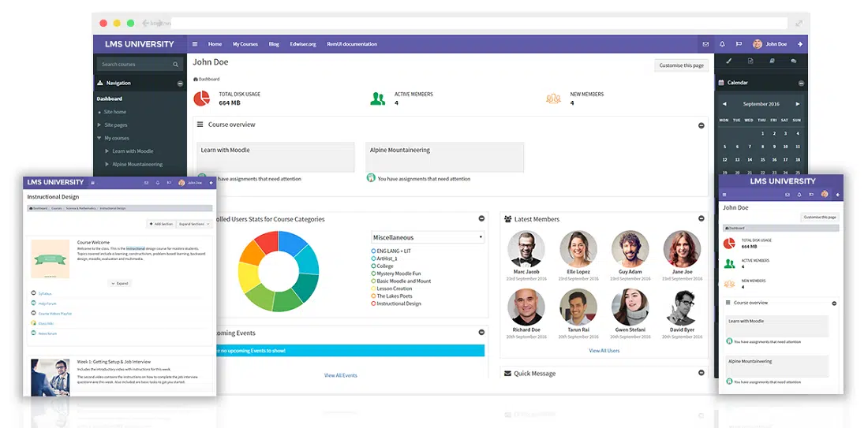Screen dimensions: 868x428
Task: Click the notifications bell in main header
Action: pos(722,44)
